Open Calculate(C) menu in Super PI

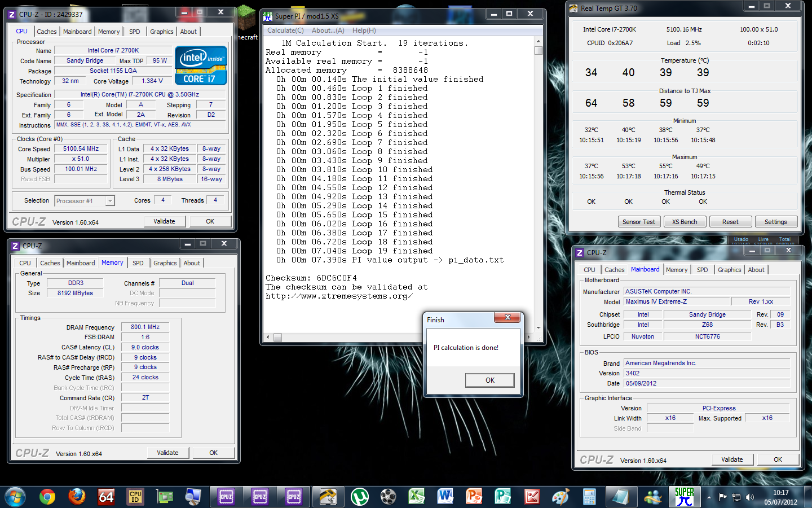285,30
